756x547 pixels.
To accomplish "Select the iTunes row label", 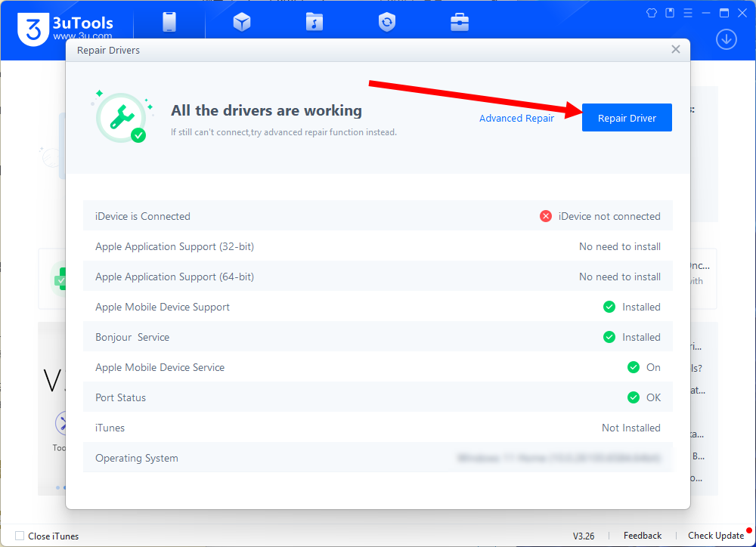I will [110, 428].
